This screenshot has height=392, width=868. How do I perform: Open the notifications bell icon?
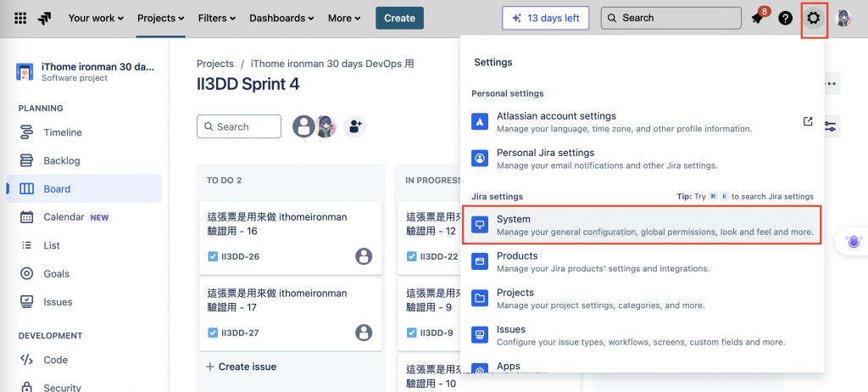[x=757, y=19]
